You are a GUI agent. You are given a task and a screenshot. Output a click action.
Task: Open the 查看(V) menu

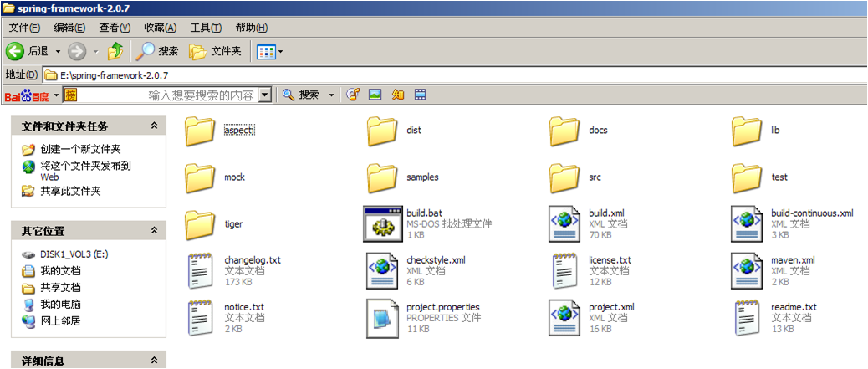115,28
